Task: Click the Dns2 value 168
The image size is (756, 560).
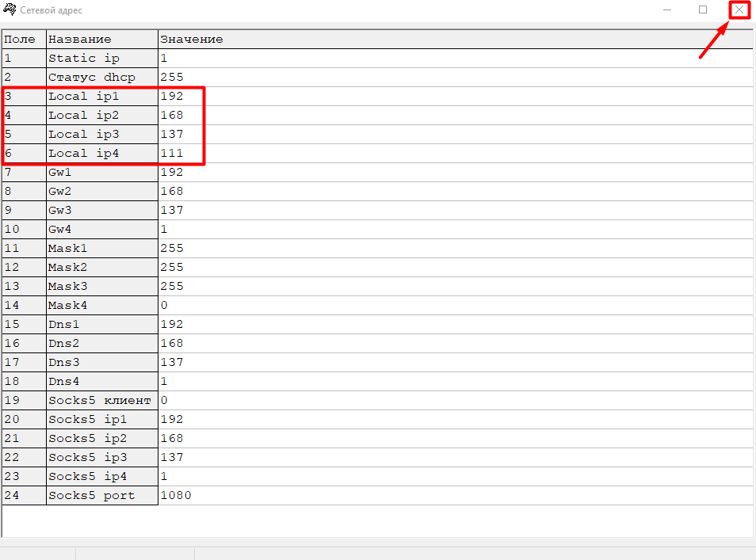Action: pos(456,344)
